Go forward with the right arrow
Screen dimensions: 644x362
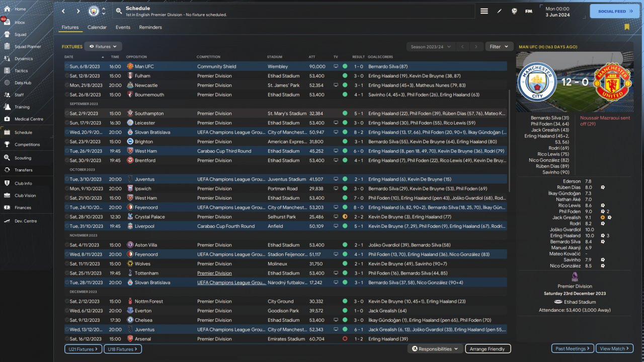[78, 11]
